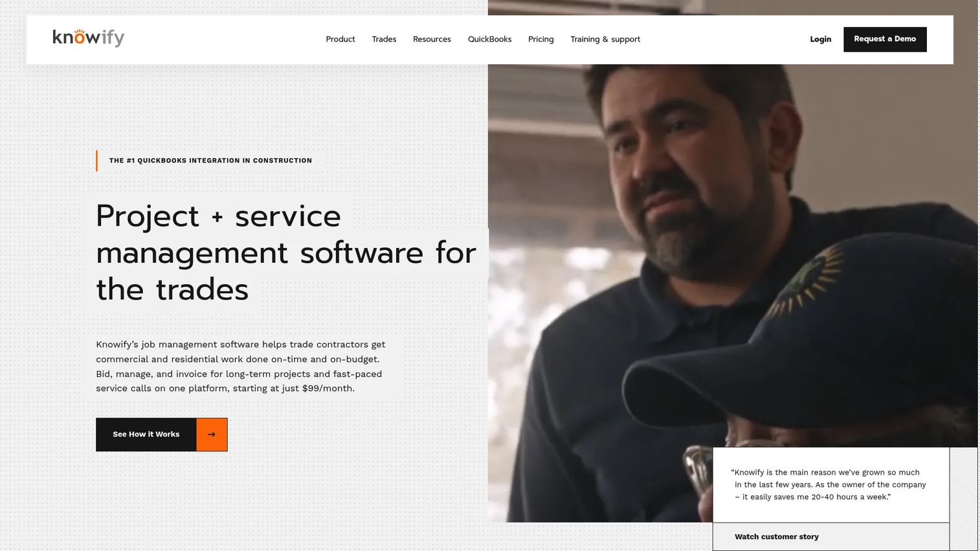Click the orange arrow icon beside See How it Works
980x551 pixels.
click(x=212, y=434)
